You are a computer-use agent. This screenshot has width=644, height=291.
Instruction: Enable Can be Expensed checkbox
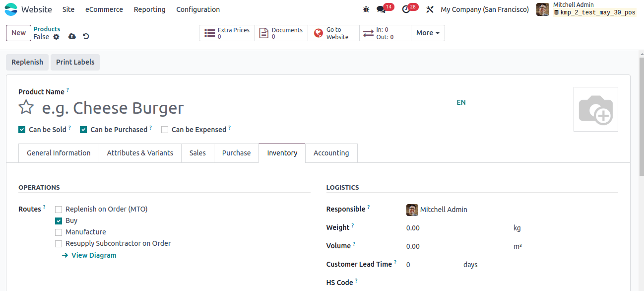coord(165,130)
